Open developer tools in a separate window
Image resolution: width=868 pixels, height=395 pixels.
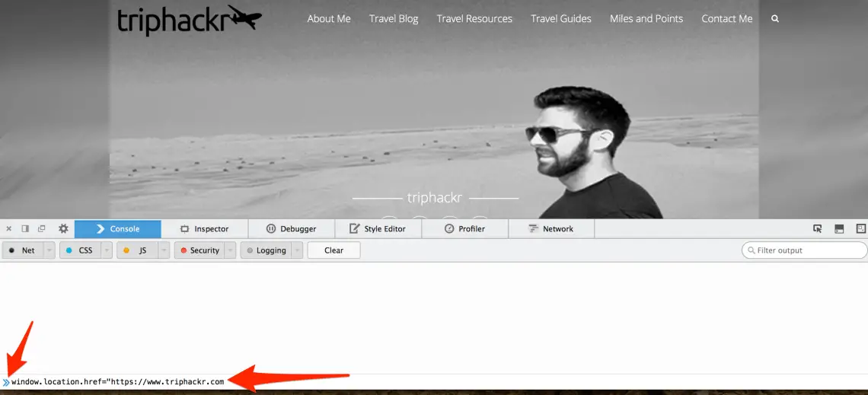pos(42,228)
